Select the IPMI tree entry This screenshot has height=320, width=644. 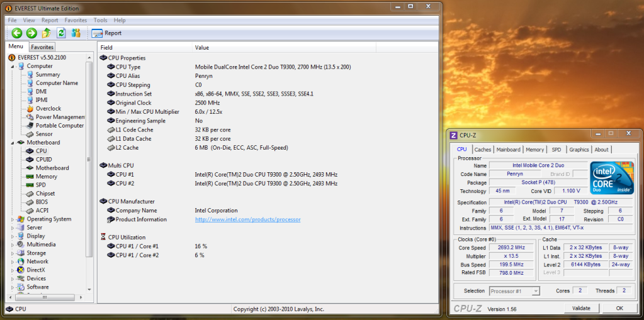coord(42,100)
